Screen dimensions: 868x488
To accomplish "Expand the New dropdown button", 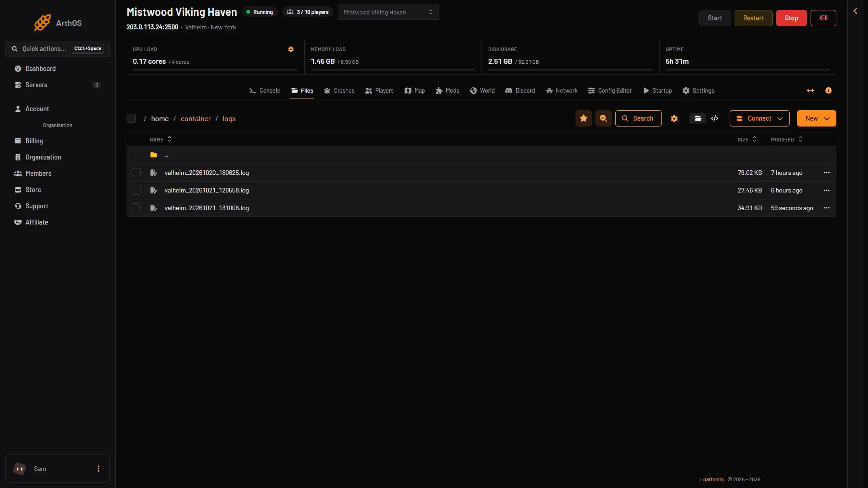I will [816, 118].
